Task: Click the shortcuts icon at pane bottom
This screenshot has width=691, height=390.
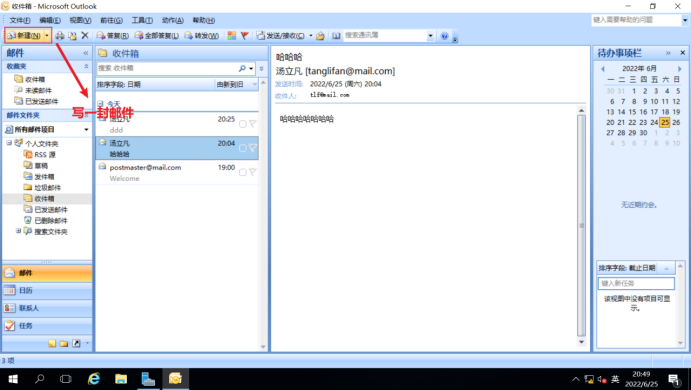Action: pyautogui.click(x=76, y=343)
